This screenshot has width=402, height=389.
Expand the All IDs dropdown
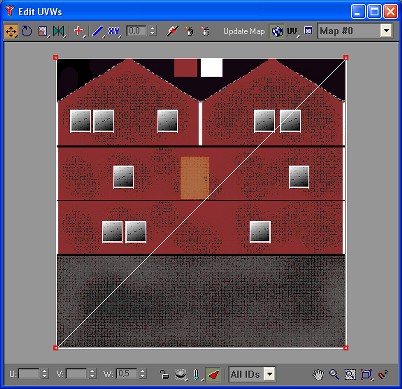[270, 374]
